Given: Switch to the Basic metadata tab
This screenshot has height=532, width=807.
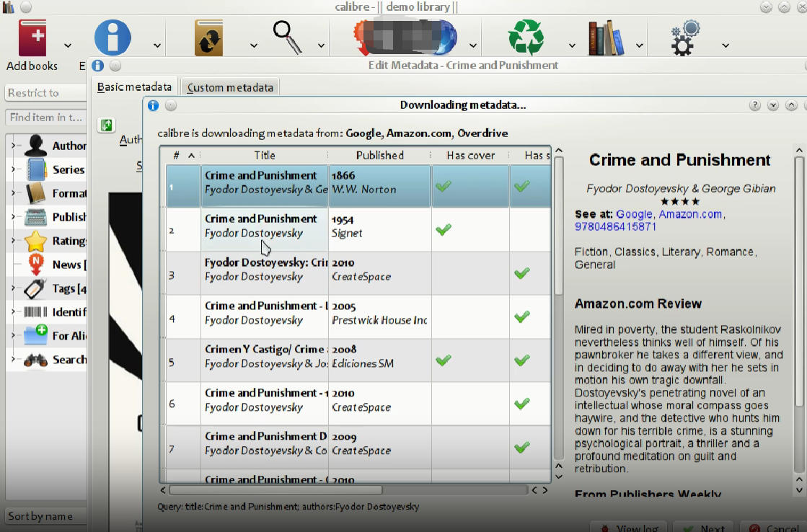Looking at the screenshot, I should pos(134,87).
